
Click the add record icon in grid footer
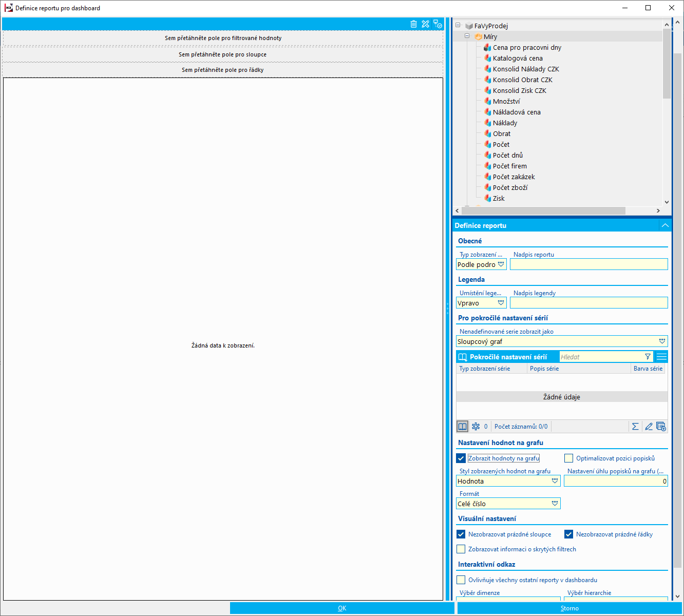point(661,427)
